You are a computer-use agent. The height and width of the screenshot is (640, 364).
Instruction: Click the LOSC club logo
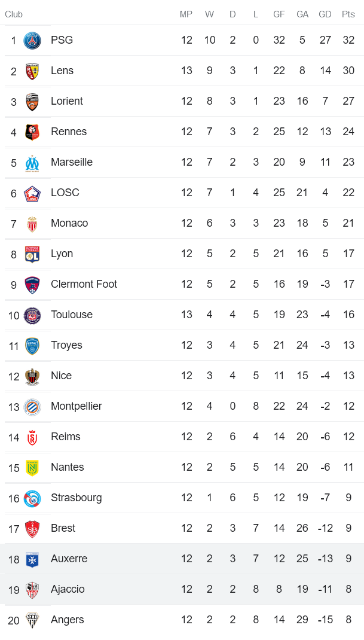[x=32, y=193]
